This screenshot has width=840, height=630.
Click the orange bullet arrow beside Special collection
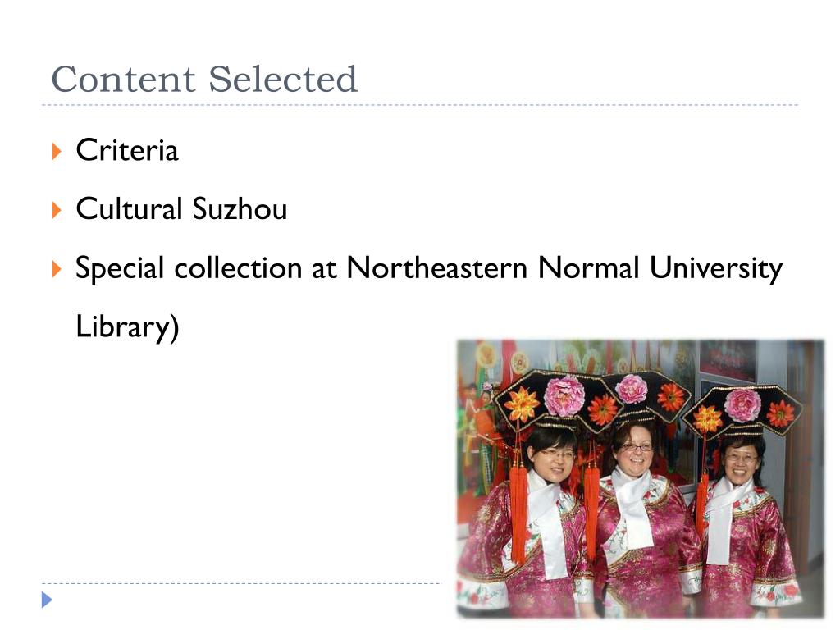pyautogui.click(x=57, y=268)
